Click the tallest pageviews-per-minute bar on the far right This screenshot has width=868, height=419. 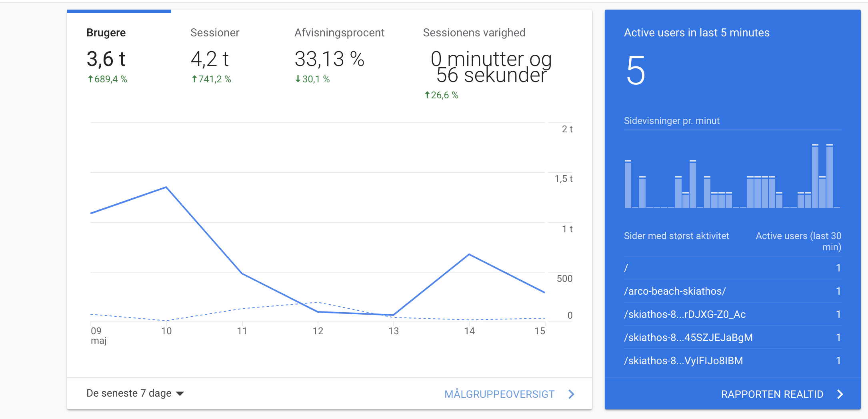[830, 176]
